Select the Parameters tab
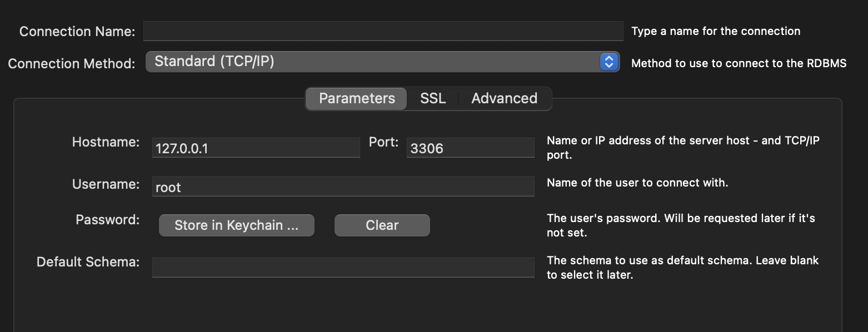This screenshot has width=868, height=332. point(356,98)
